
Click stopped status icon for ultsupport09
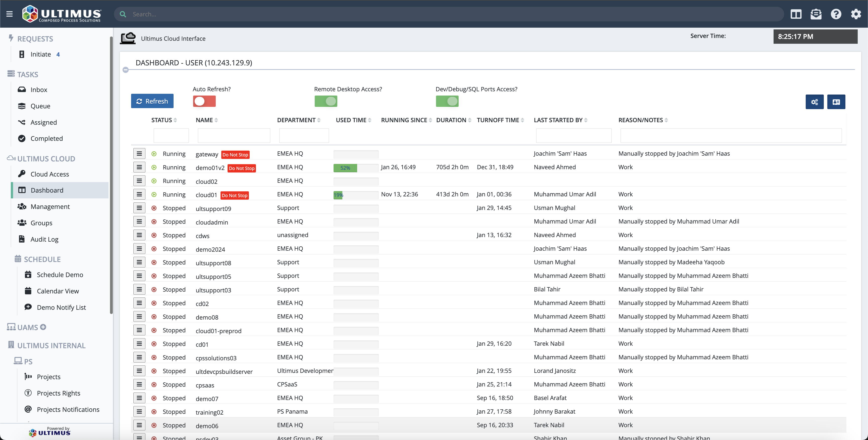click(x=154, y=208)
